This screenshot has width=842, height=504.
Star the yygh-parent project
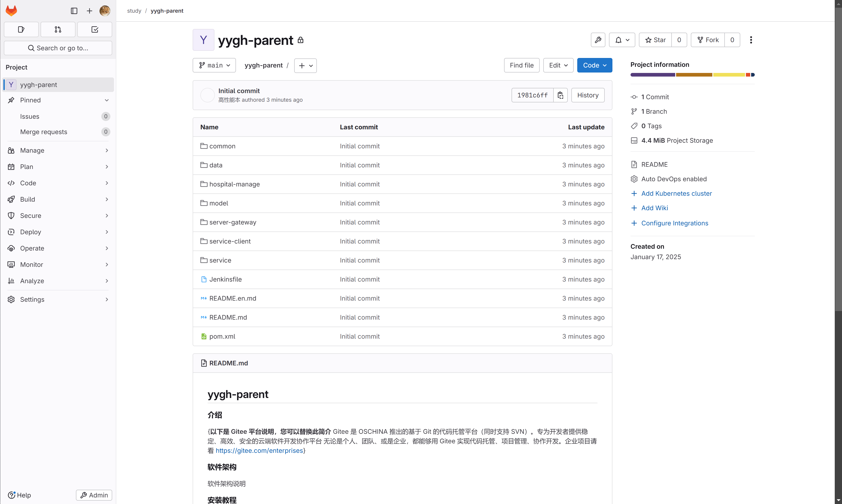click(655, 40)
